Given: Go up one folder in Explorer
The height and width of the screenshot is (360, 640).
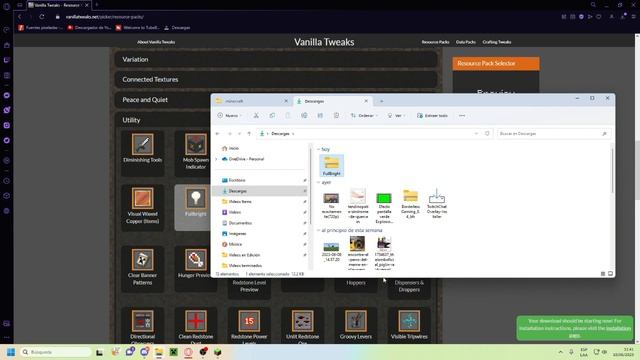Looking at the screenshot, I should coord(249,133).
